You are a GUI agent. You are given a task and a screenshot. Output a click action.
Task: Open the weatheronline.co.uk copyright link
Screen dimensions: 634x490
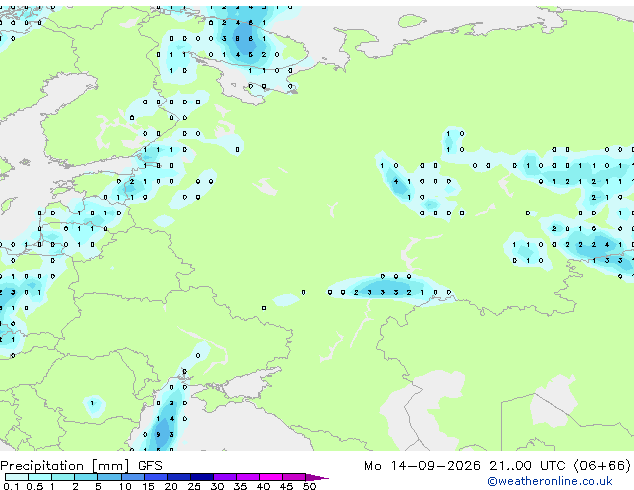(x=550, y=481)
